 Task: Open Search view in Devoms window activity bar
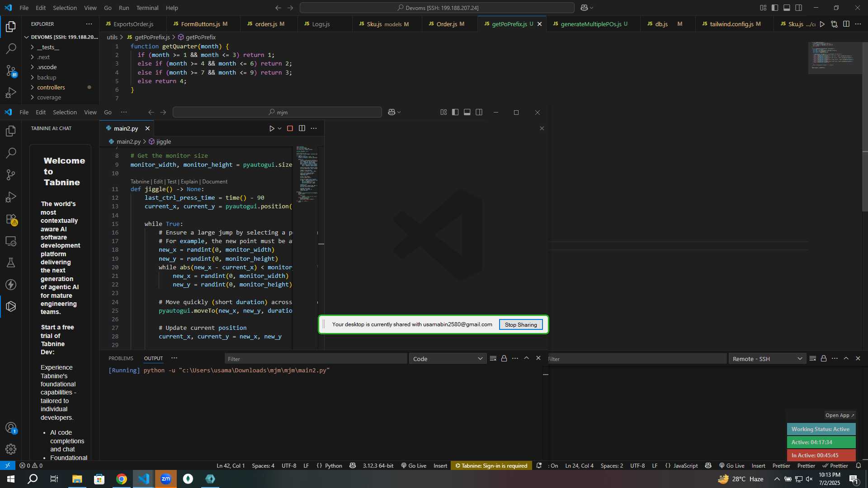coord(11,48)
